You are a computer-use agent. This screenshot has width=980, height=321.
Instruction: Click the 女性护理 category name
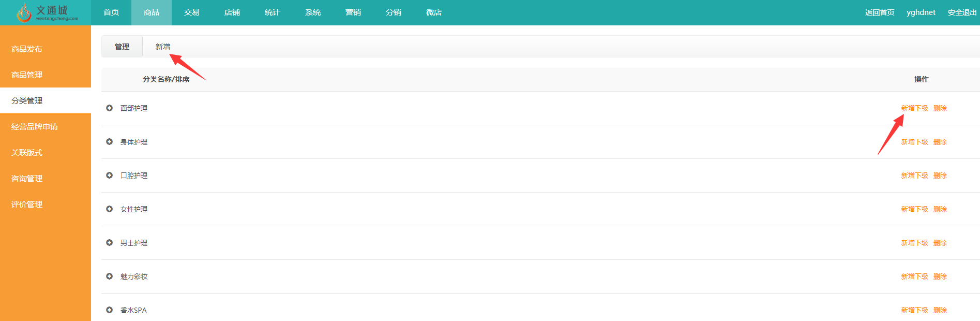pyautogui.click(x=134, y=209)
